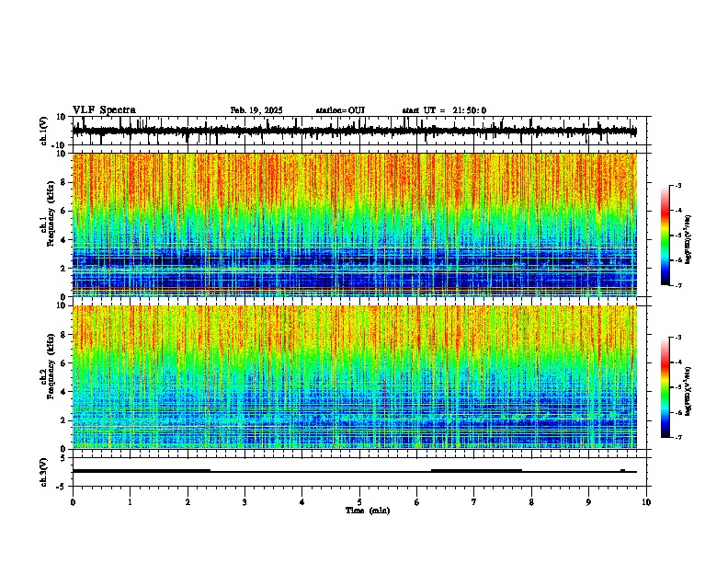Screen dimensions: 728x563
Task: Click the ch.1 "Frequency (kHz)" axis label
Action: pyautogui.click(x=51, y=214)
